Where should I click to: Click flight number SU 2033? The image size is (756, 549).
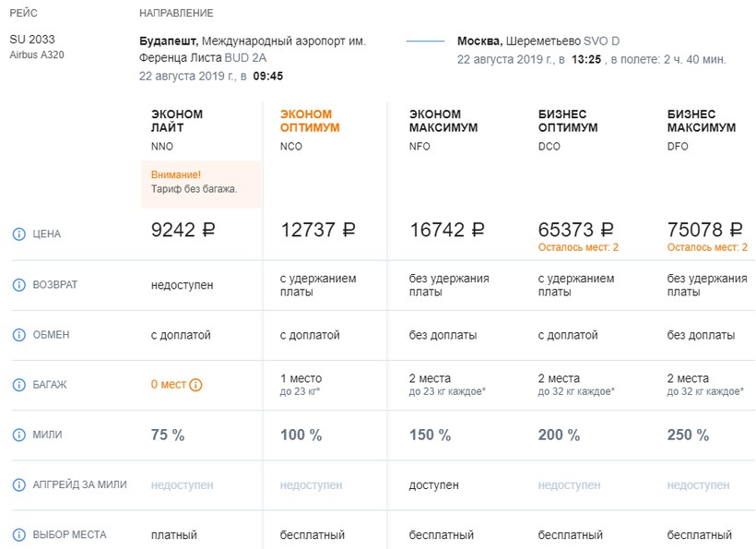pyautogui.click(x=30, y=40)
